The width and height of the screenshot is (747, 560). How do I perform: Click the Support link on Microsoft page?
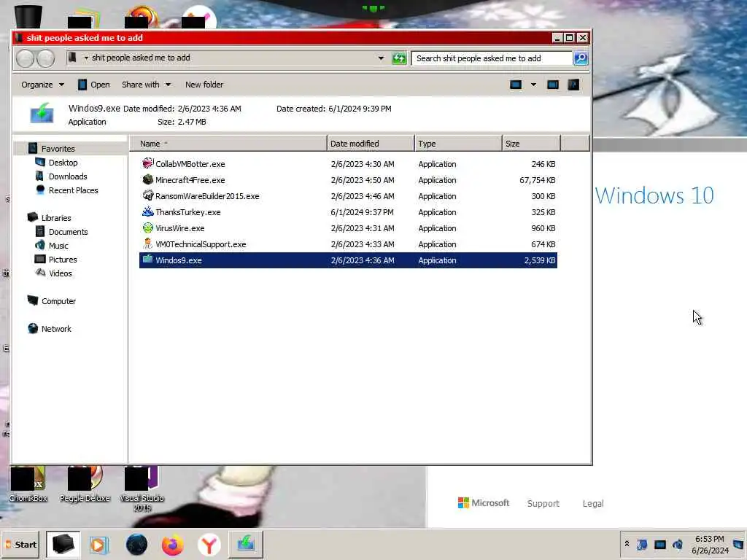543,503
